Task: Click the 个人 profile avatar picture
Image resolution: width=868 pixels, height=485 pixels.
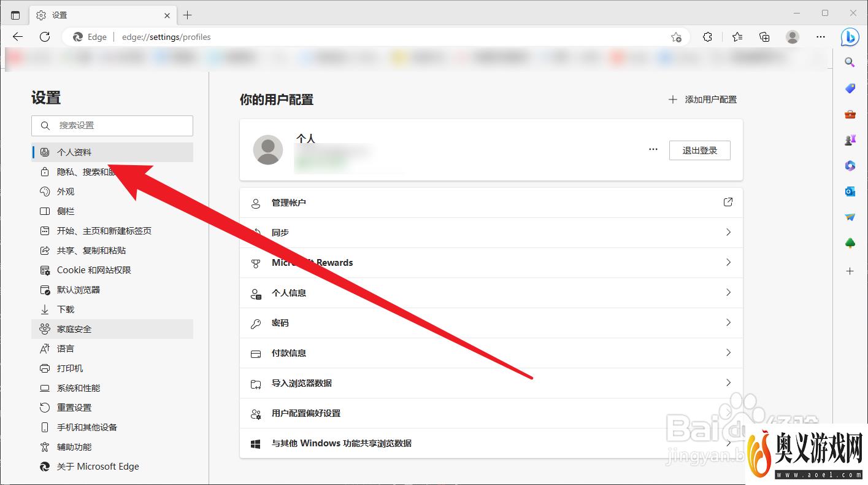Action: [268, 150]
